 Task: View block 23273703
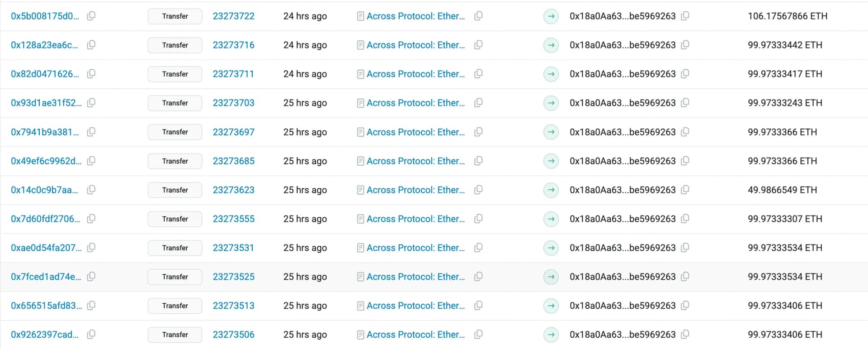pyautogui.click(x=234, y=103)
